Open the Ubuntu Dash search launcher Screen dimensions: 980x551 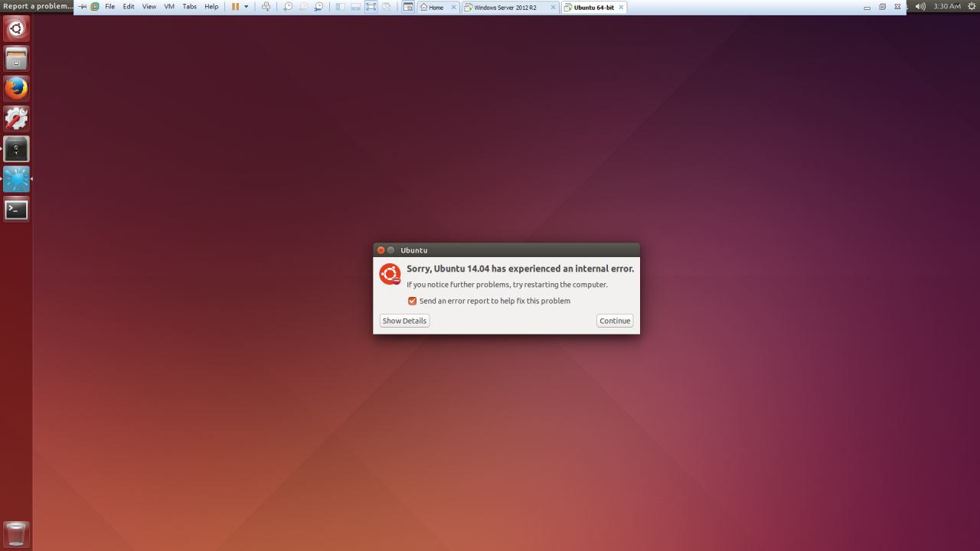click(x=16, y=28)
